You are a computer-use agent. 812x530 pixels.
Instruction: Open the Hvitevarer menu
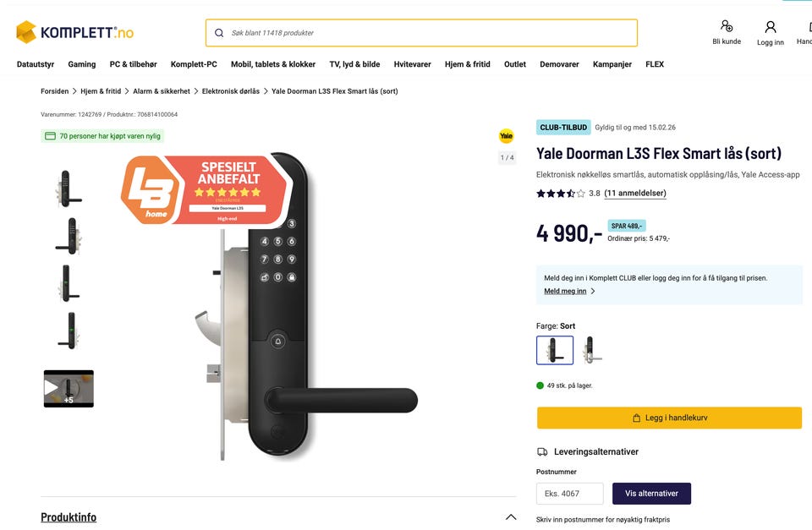click(x=412, y=64)
